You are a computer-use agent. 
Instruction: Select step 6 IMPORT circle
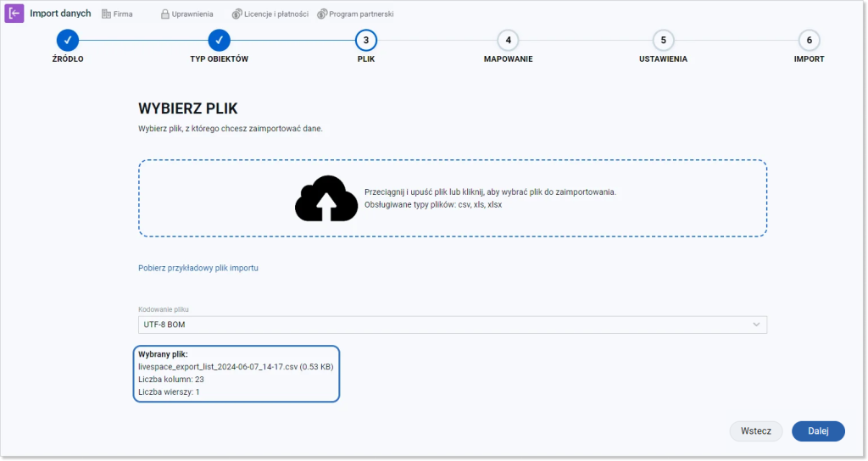tap(810, 41)
